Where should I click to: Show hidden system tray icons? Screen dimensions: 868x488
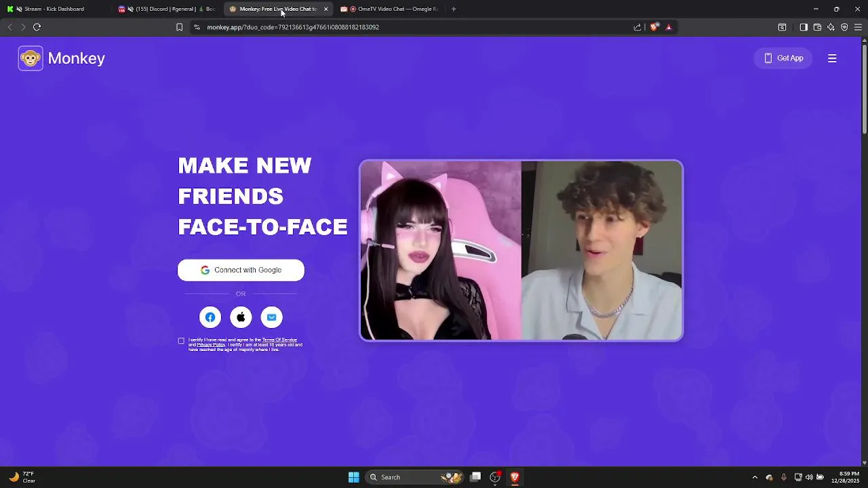755,477
